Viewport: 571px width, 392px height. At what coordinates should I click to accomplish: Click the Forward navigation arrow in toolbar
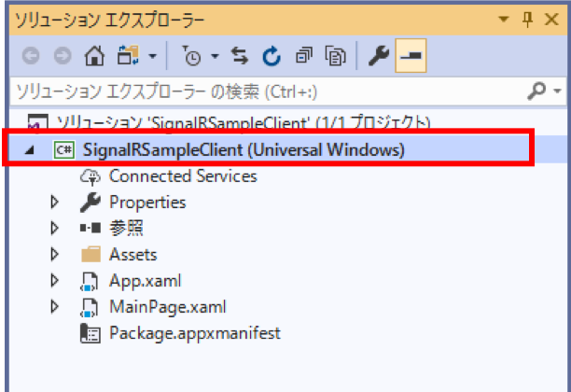click(63, 56)
